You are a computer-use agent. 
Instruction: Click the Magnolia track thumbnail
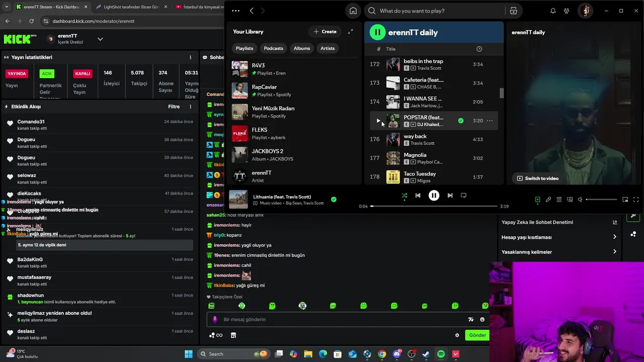(x=393, y=158)
